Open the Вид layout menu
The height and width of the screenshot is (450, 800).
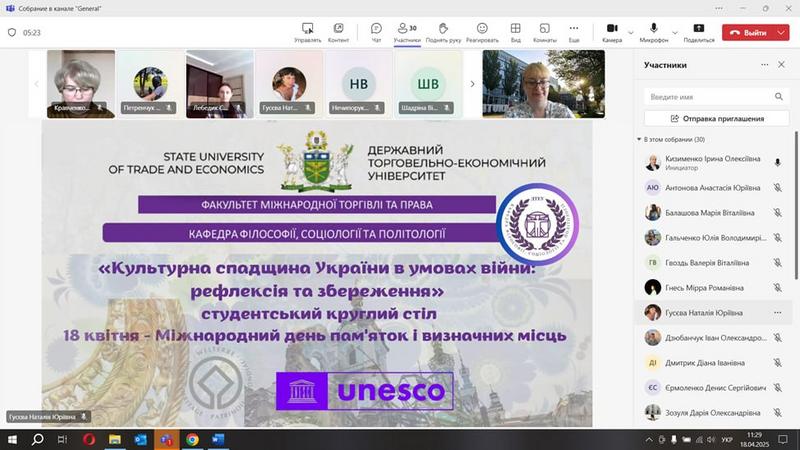click(x=516, y=33)
